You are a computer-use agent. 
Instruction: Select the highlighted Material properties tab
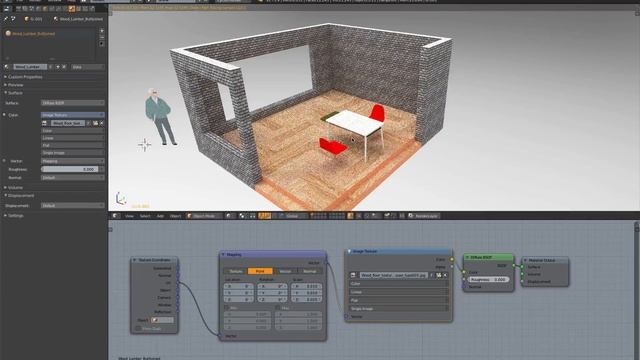point(71,9)
